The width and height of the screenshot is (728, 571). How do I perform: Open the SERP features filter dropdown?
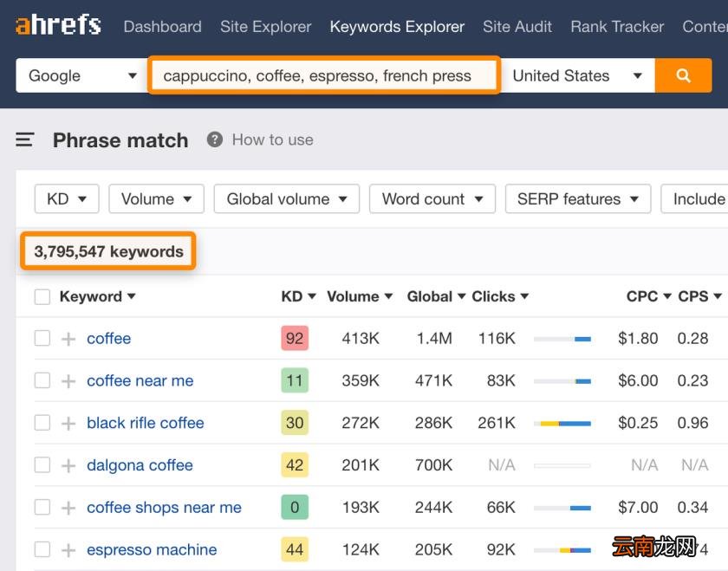(578, 198)
